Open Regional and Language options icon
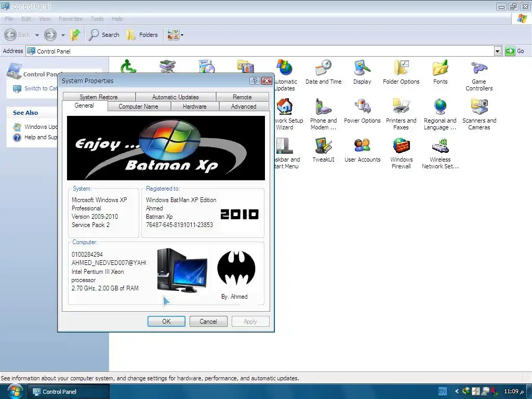 [x=440, y=114]
